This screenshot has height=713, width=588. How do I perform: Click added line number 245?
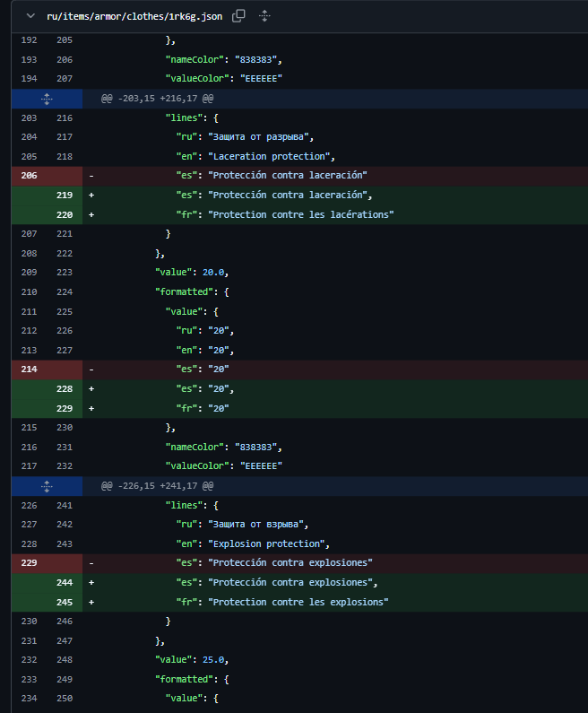(x=65, y=602)
